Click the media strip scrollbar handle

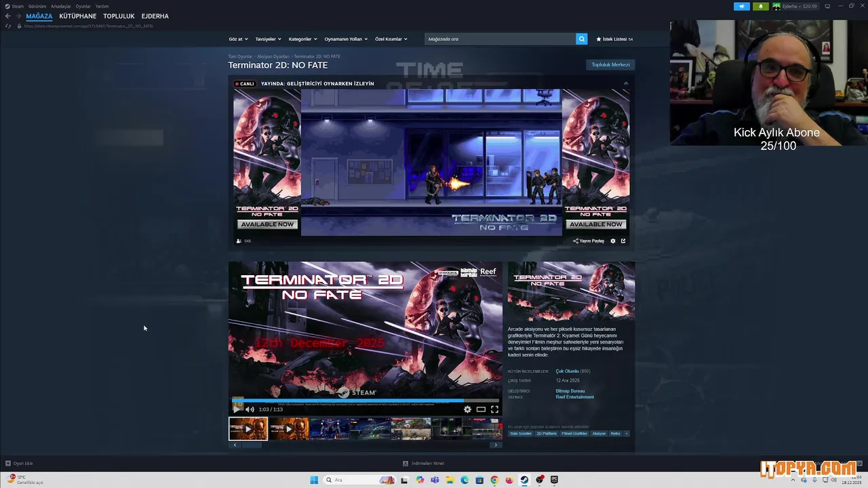pos(252,445)
